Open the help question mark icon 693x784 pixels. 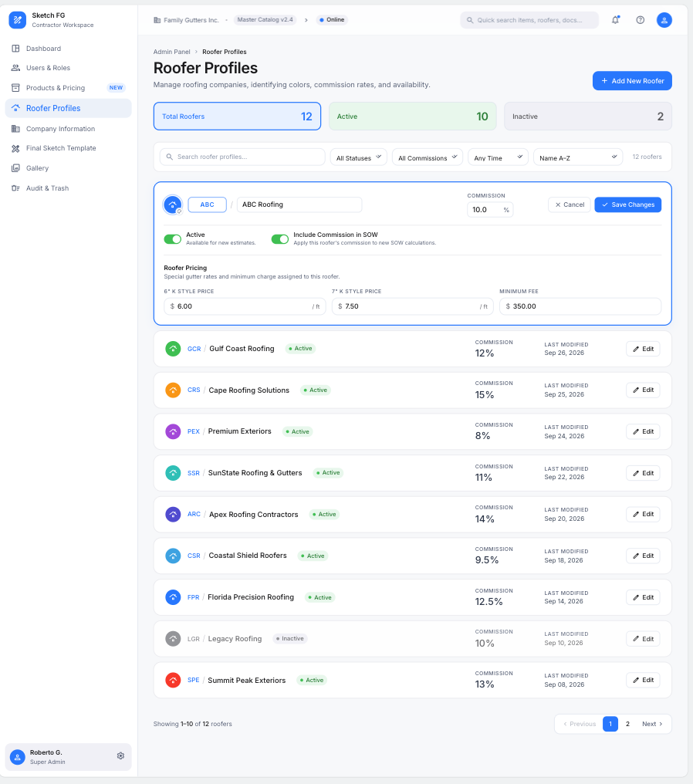[x=640, y=20]
